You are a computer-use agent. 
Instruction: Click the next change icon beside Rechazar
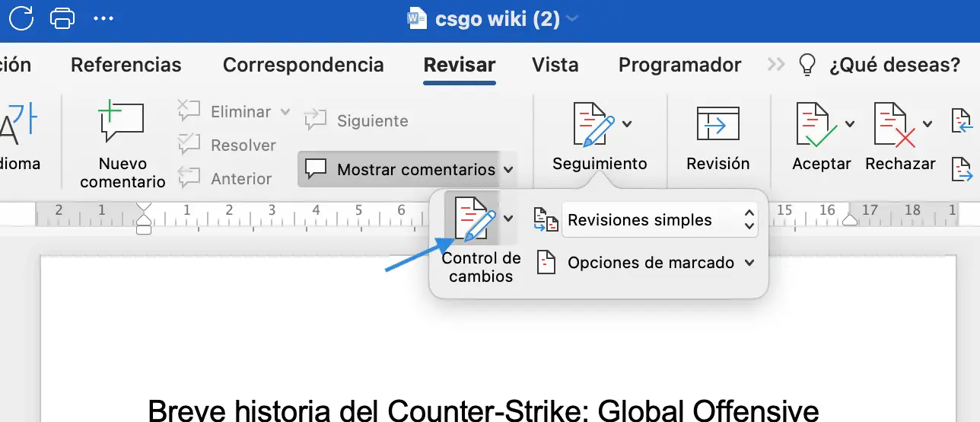(963, 168)
